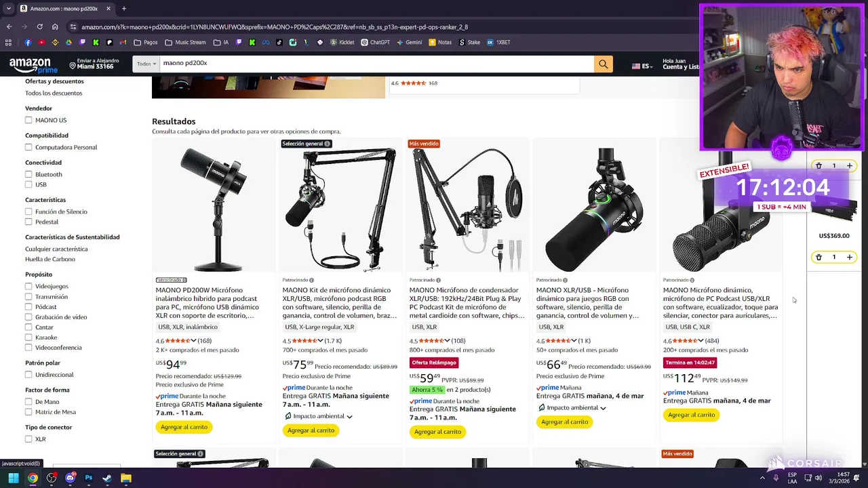This screenshot has width=868, height=488.
Task: Check the XLR connector type filter
Action: (28, 439)
